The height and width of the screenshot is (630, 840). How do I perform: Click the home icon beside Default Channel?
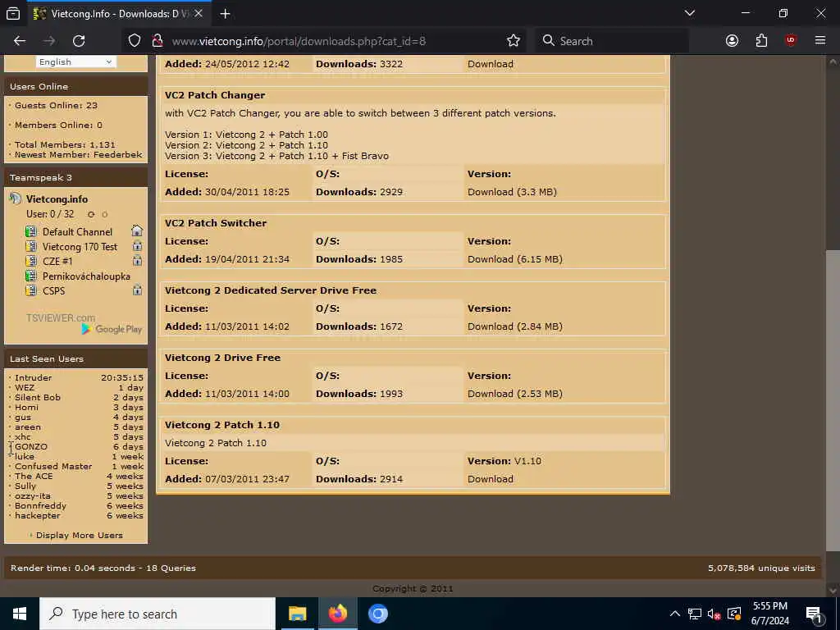tap(137, 231)
